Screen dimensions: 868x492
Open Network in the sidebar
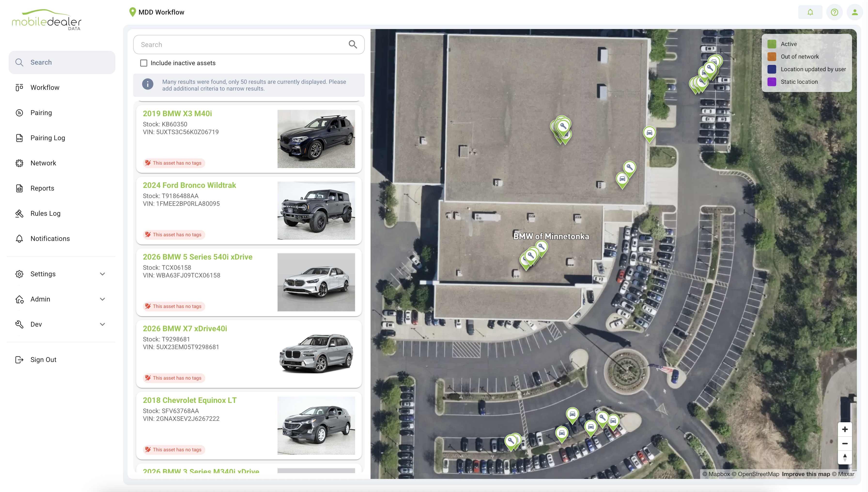[62, 163]
